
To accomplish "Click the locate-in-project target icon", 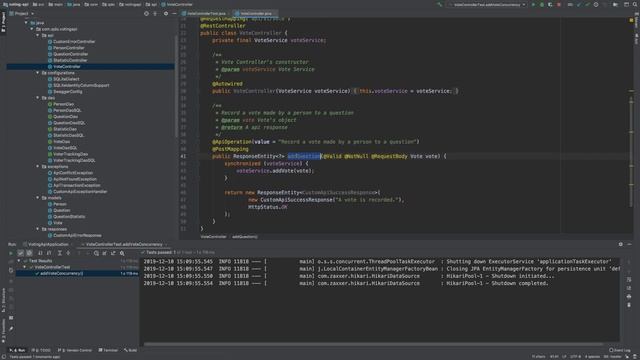I will click(x=146, y=13).
